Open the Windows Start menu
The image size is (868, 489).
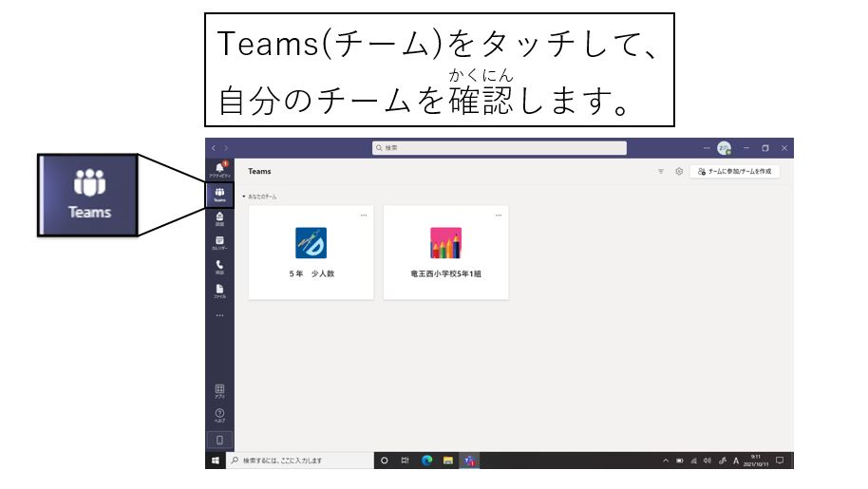(216, 461)
